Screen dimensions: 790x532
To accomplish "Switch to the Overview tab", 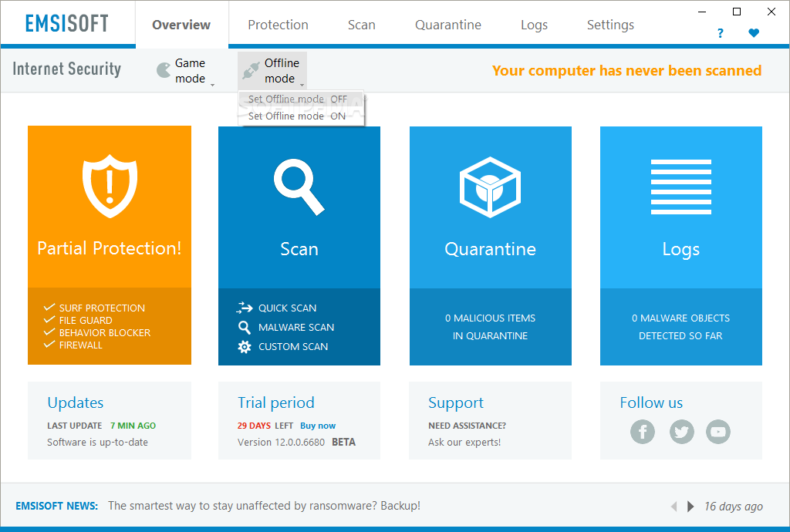I will pyautogui.click(x=181, y=25).
